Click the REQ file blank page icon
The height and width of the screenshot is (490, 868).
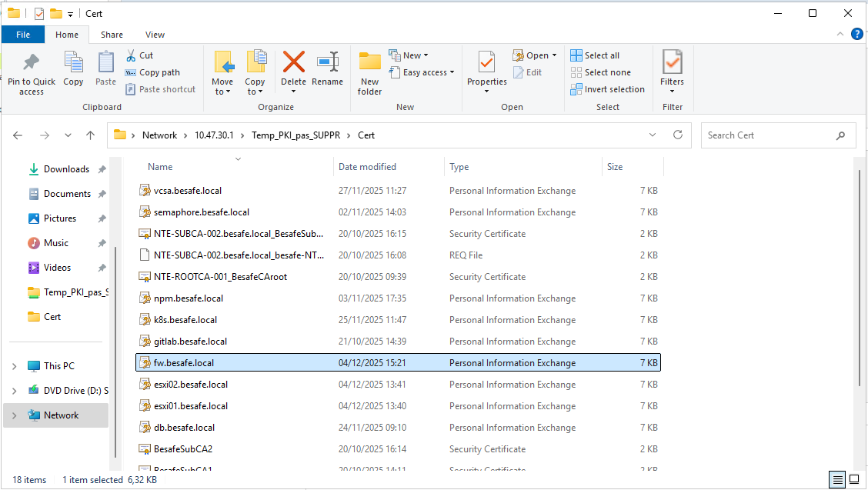[x=145, y=255]
